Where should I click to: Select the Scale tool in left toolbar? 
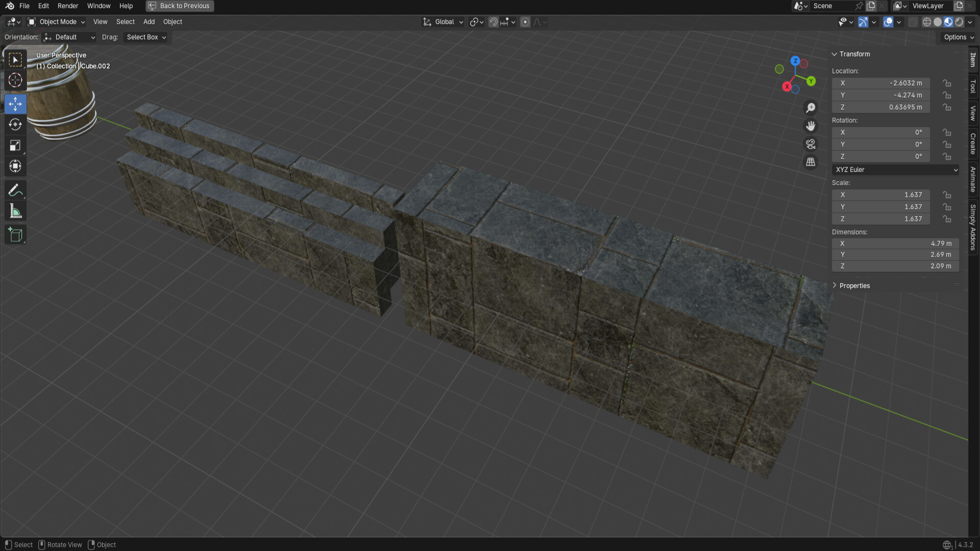[x=15, y=145]
